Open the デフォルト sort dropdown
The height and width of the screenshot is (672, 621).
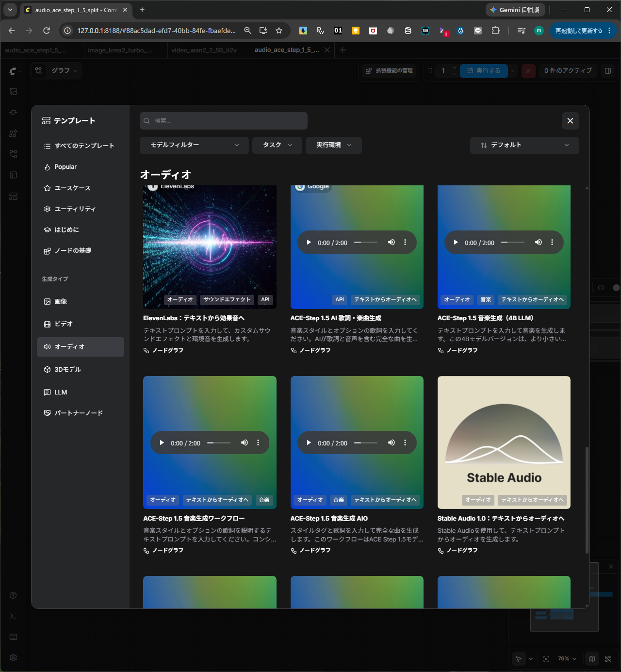tap(524, 145)
